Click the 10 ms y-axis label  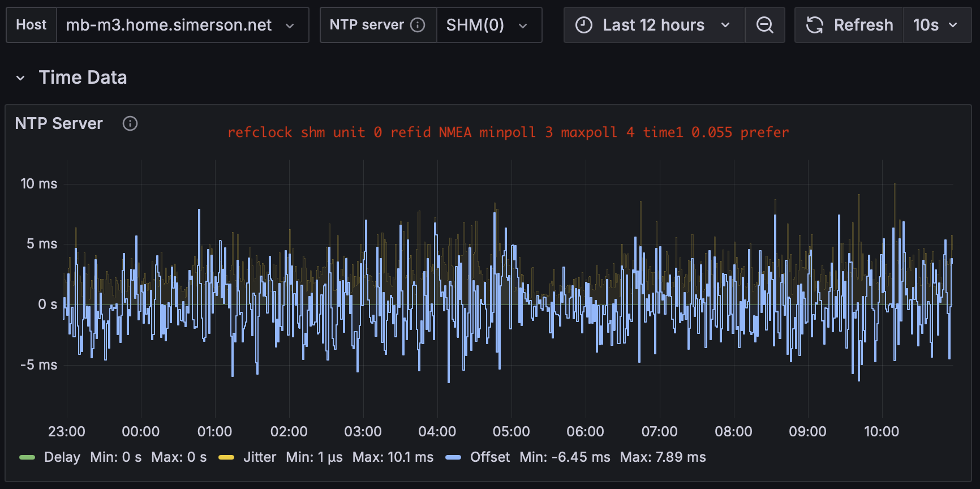tap(39, 183)
